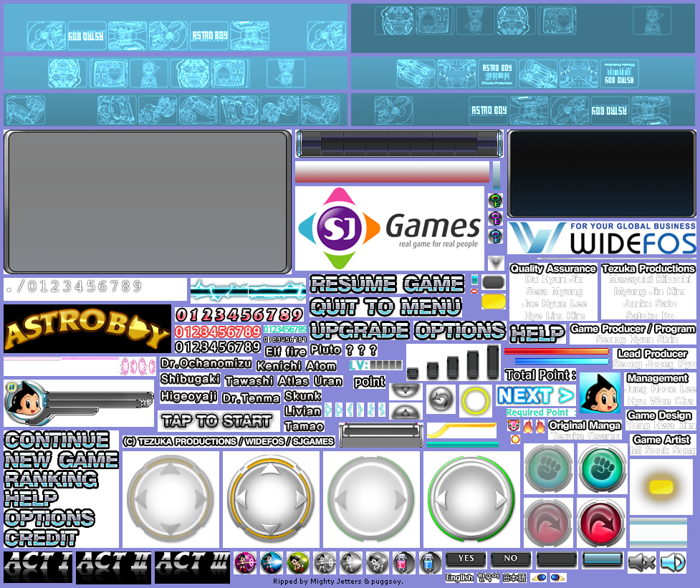Click the WIDEFOS logo

602,238
